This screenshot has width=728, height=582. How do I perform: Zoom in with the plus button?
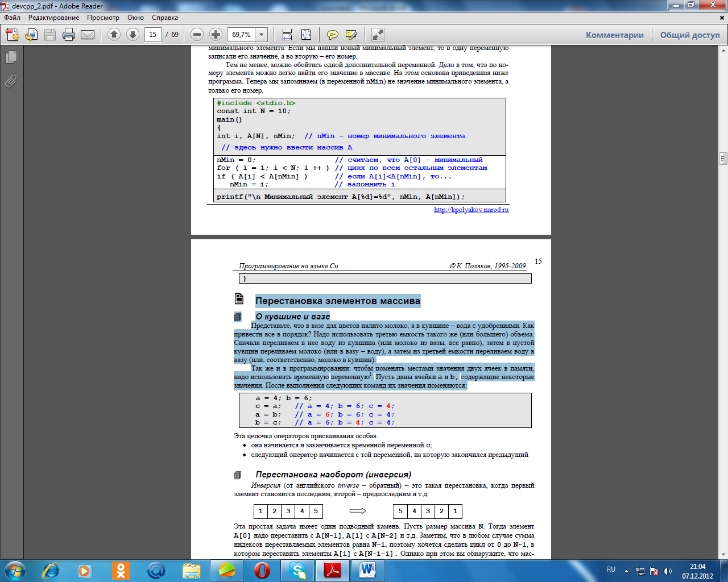(216, 35)
